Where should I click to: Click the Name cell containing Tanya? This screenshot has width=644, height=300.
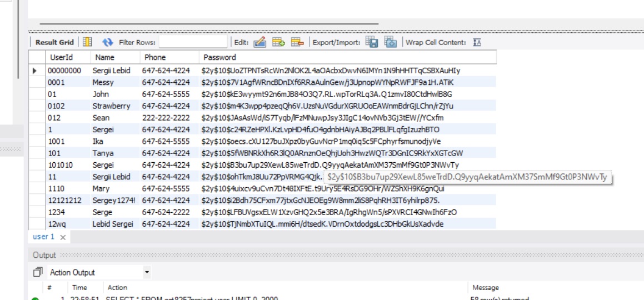(103, 153)
